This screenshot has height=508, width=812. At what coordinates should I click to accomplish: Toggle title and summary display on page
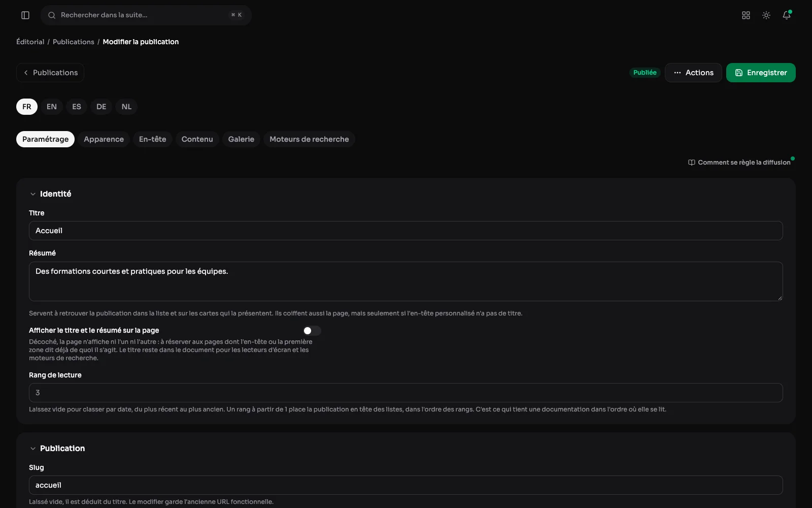click(x=312, y=331)
